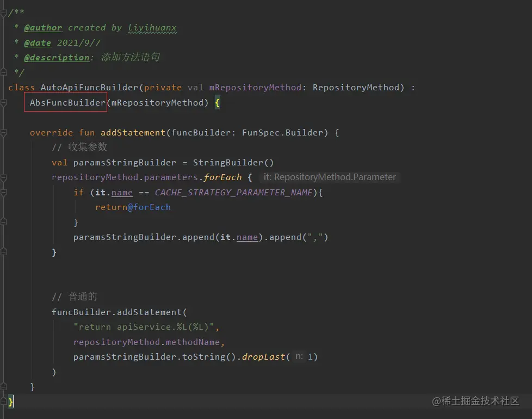
Task: Collapse the addStatement function fold marker
Action: click(x=3, y=133)
